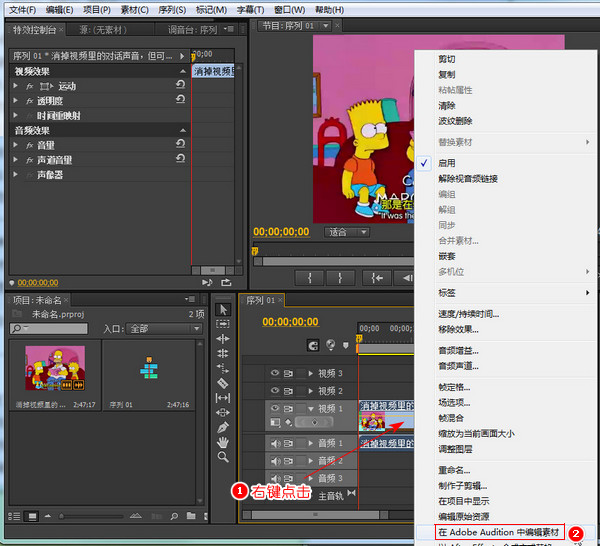The image size is (600, 546).
Task: Toggle the 启用 checkmark menu item
Action: pos(446,163)
